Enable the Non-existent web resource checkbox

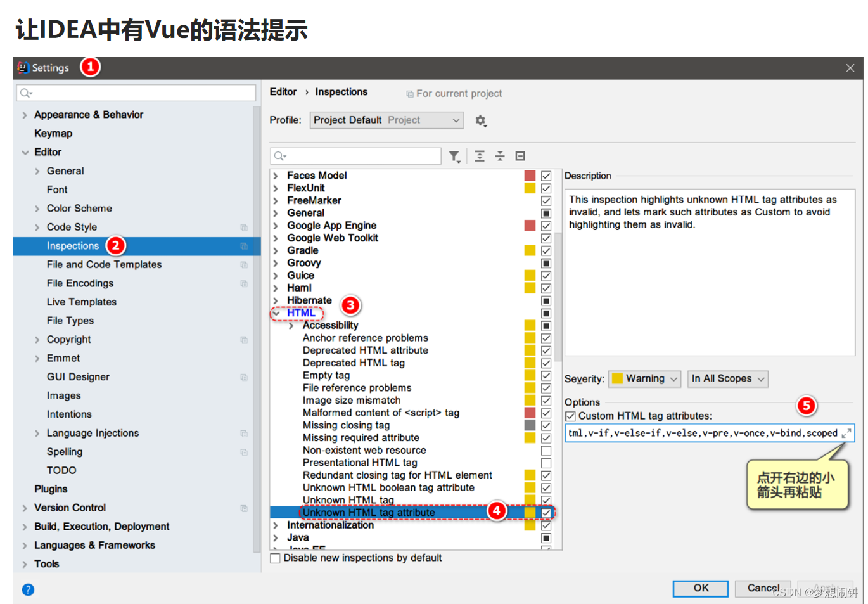[x=546, y=451]
